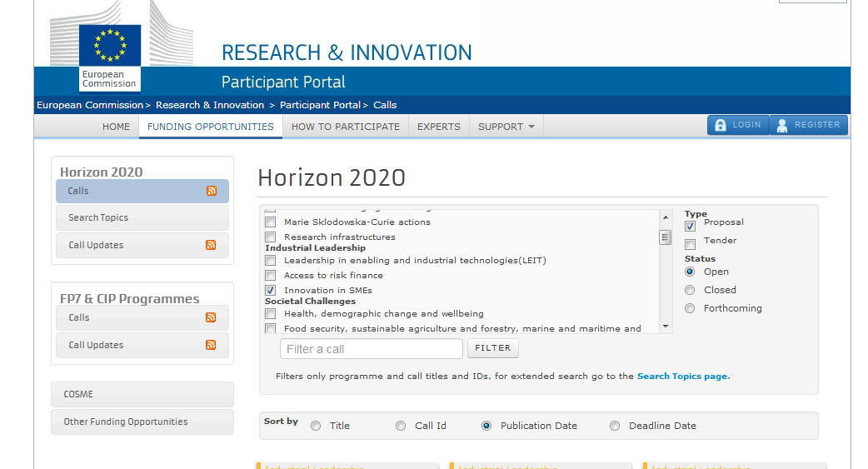Open the Home tab
The width and height of the screenshot is (868, 469).
point(117,127)
